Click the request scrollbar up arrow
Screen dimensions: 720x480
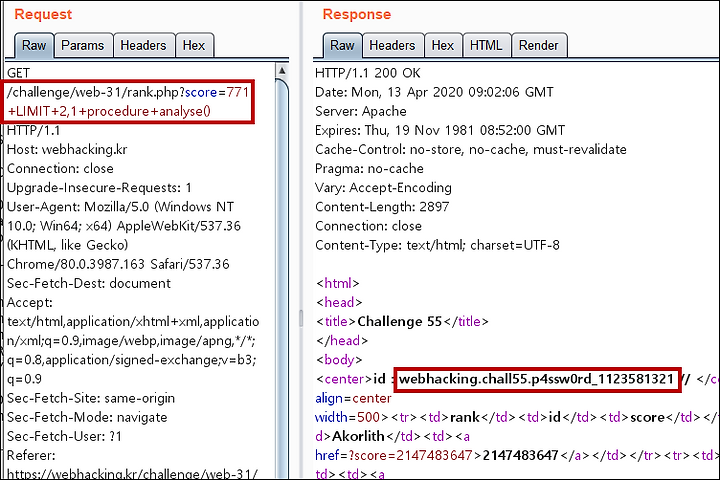coord(282,70)
